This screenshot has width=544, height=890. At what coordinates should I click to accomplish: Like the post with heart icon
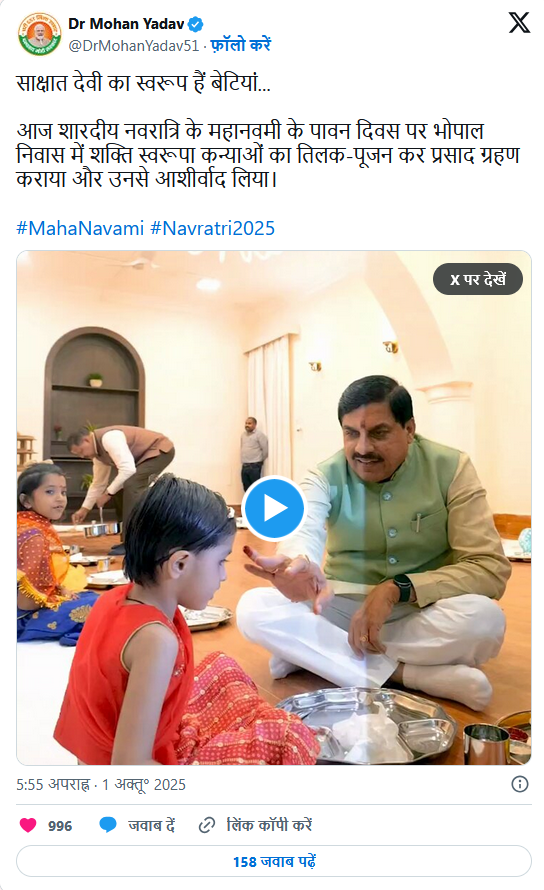tap(28, 825)
